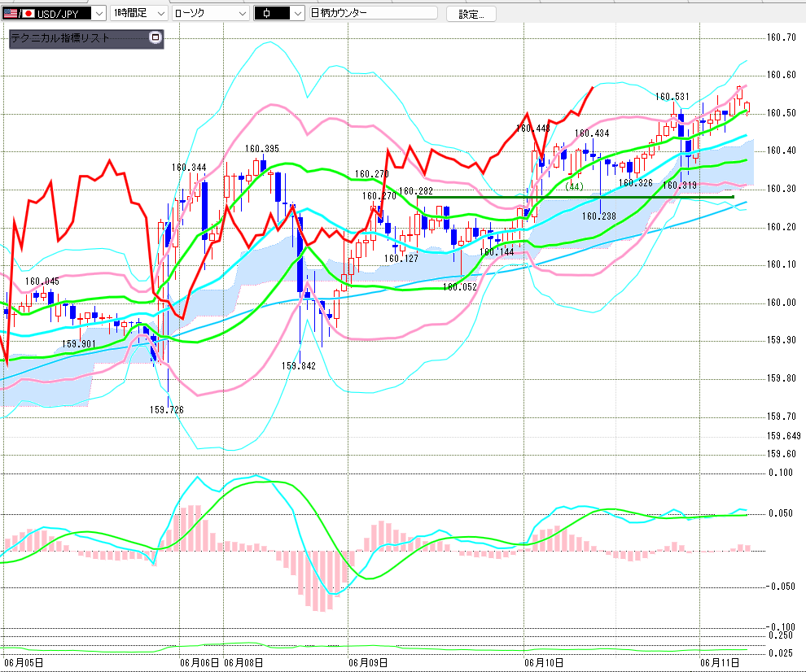The image size is (806, 672).
Task: Click the 06月11日 date axis label
Action: coord(721,663)
